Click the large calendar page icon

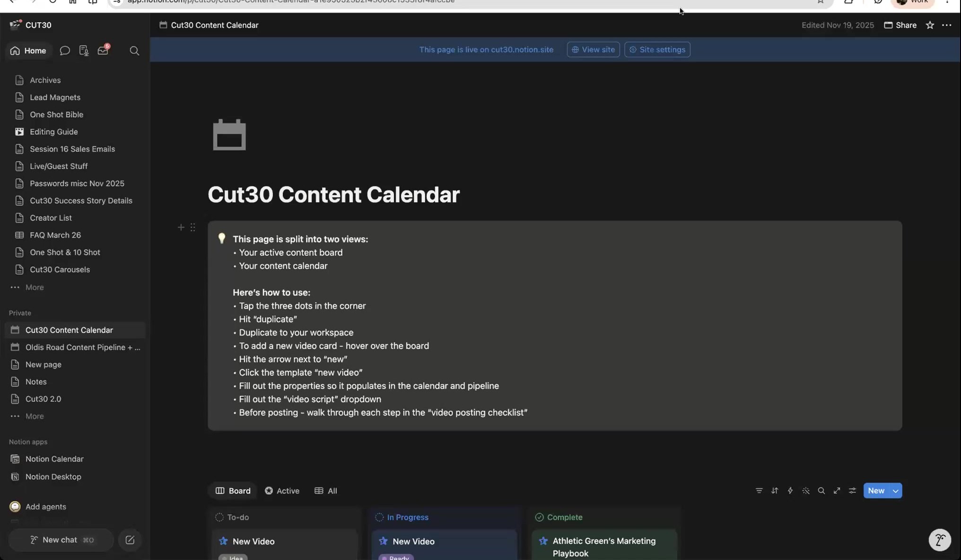[x=229, y=135]
